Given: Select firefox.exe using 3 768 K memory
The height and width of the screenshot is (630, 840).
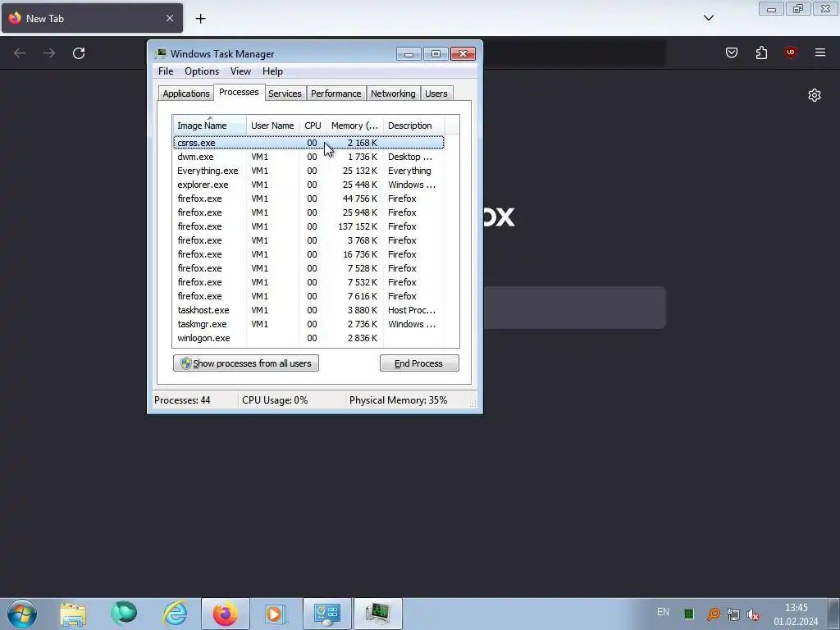Looking at the screenshot, I should [x=308, y=240].
